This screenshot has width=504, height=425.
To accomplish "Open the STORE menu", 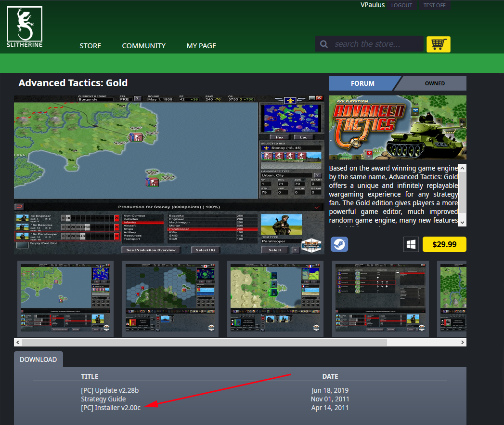I will [x=90, y=46].
